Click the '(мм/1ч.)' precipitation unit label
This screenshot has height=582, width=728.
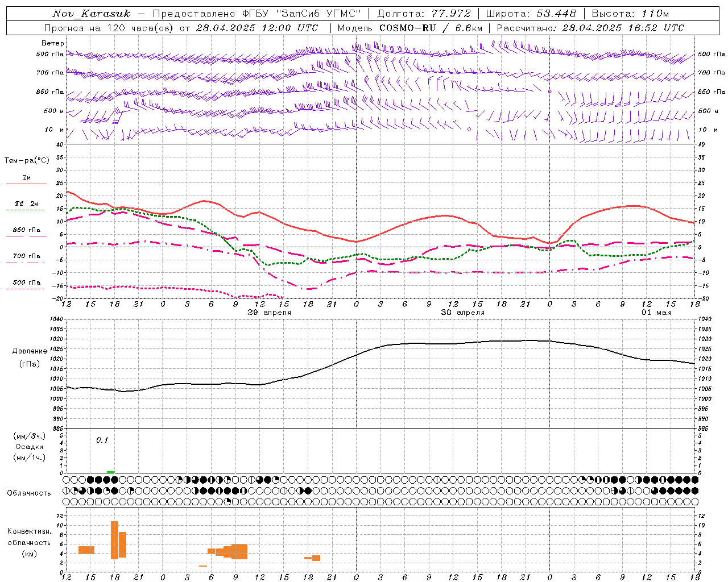[x=30, y=458]
